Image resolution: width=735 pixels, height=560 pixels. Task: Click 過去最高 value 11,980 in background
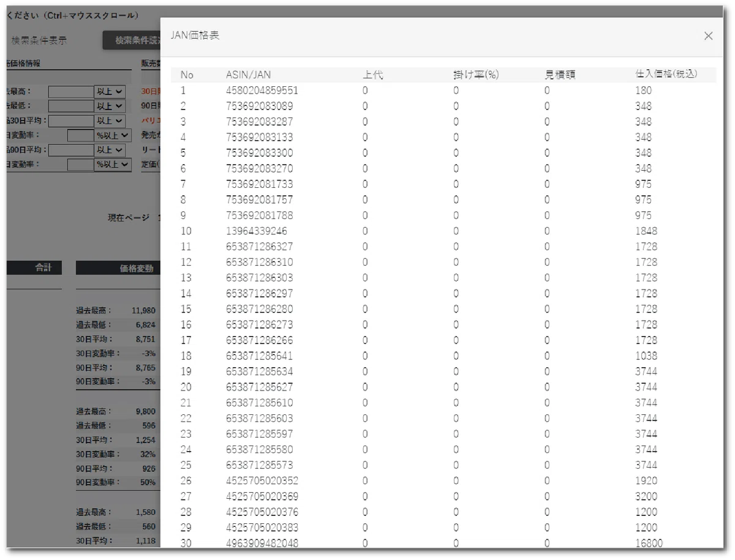pos(144,311)
